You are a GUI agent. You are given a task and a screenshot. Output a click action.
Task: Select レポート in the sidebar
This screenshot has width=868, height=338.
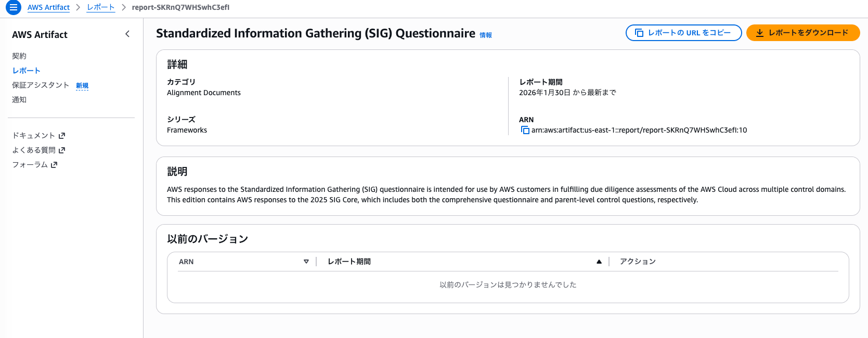coord(26,70)
